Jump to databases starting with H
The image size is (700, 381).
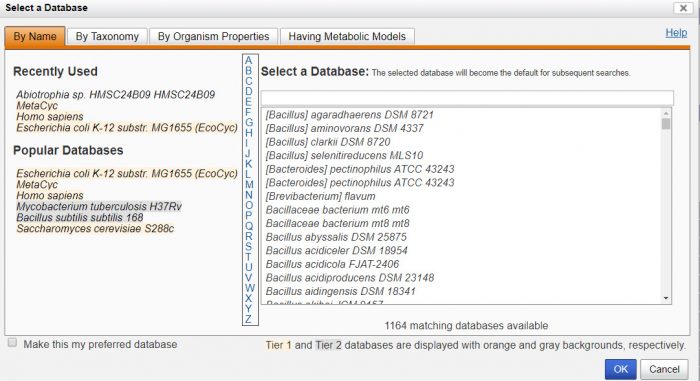249,133
